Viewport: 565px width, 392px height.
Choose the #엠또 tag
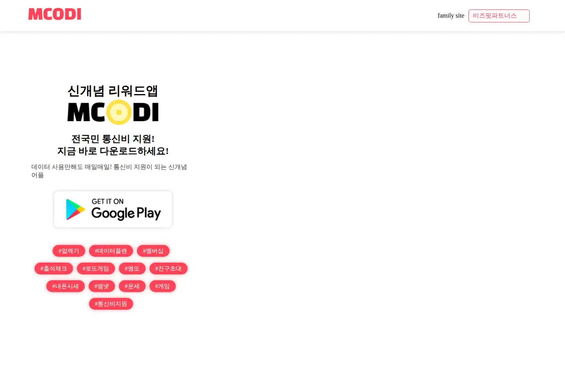[x=132, y=269]
